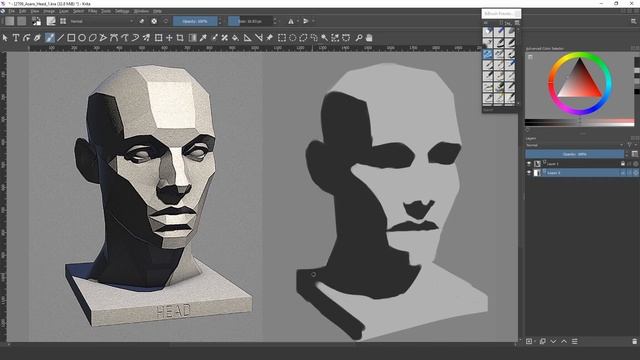Screen dimensions: 640x360
Task: Open the workspace chooser at top right
Action: pyautogui.click(x=633, y=21)
